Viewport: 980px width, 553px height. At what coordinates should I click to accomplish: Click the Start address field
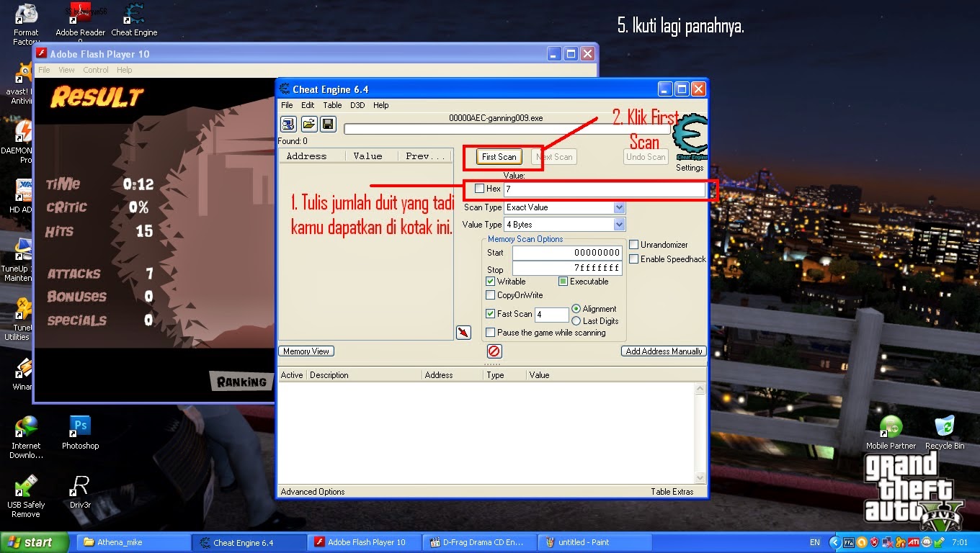point(566,253)
